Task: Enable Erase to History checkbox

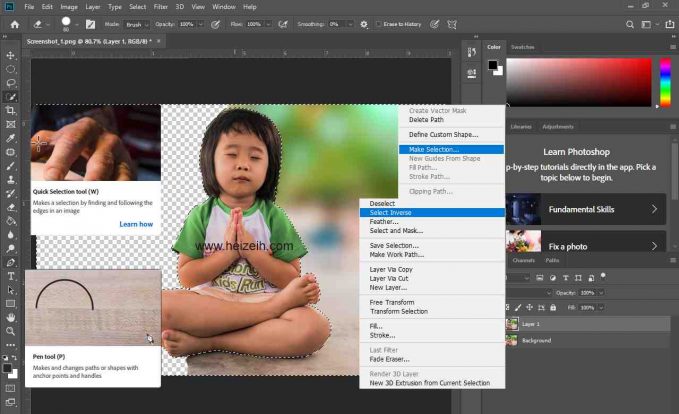Action: click(x=378, y=24)
